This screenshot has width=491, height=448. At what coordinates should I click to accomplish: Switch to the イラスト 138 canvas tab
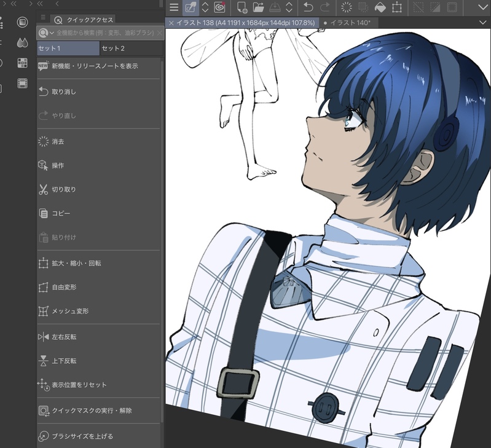[x=245, y=23]
